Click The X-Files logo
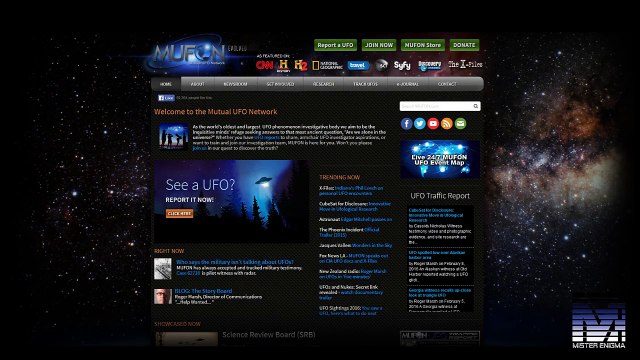Viewport: 640px width, 360px height. (x=465, y=64)
